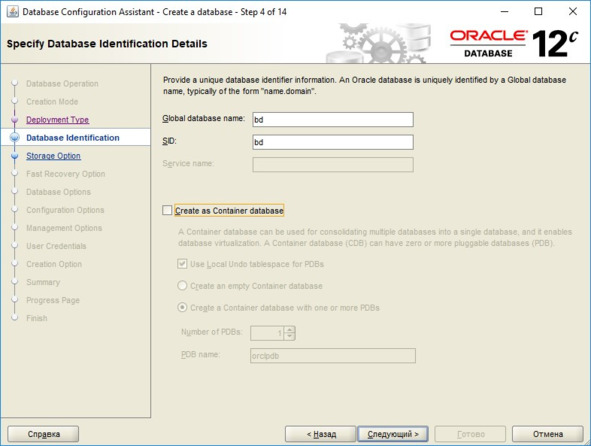Screen dimensions: 591x446
Task: Increase Number of PDBs with up arrow
Action: 289,330
